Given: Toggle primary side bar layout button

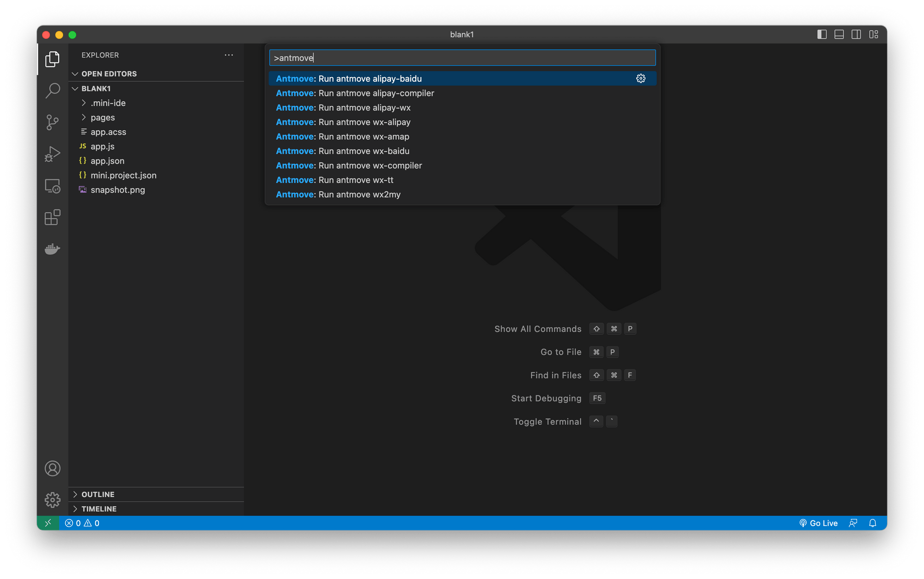Looking at the screenshot, I should (822, 35).
